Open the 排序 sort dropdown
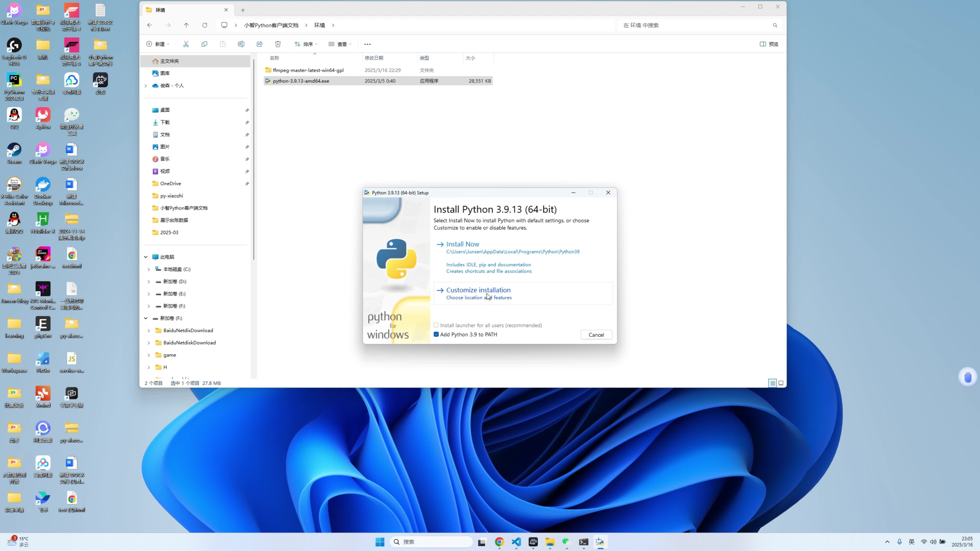 click(x=306, y=44)
